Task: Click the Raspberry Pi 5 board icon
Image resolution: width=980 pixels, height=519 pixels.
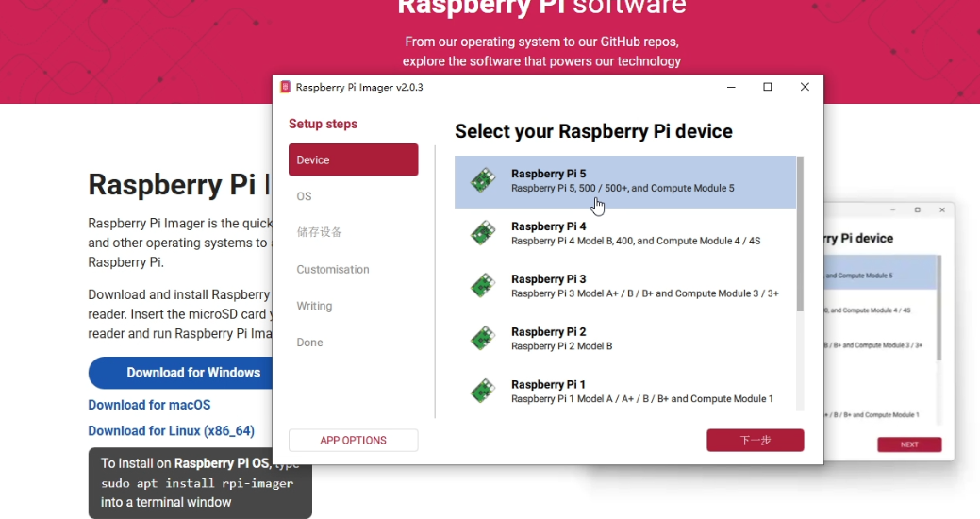Action: click(x=483, y=181)
